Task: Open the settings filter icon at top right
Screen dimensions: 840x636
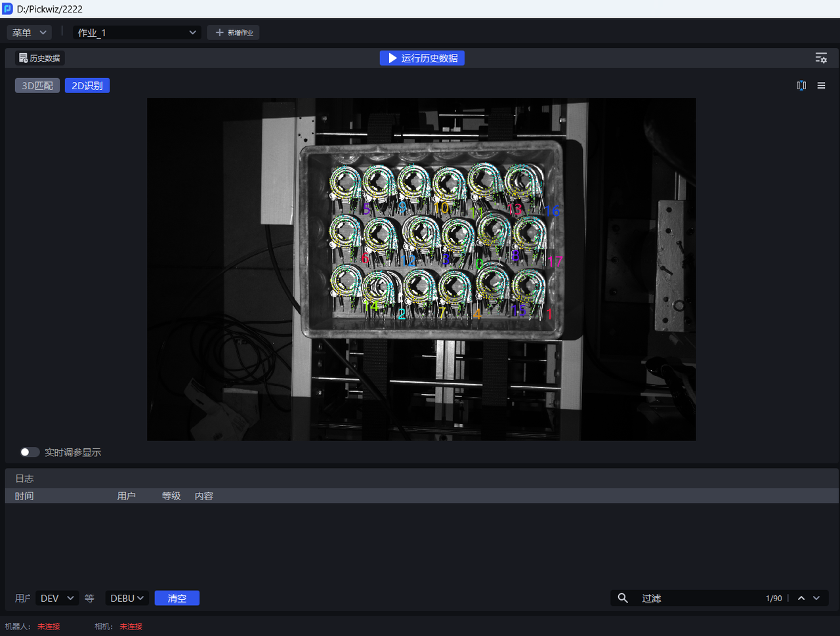Action: coord(820,58)
